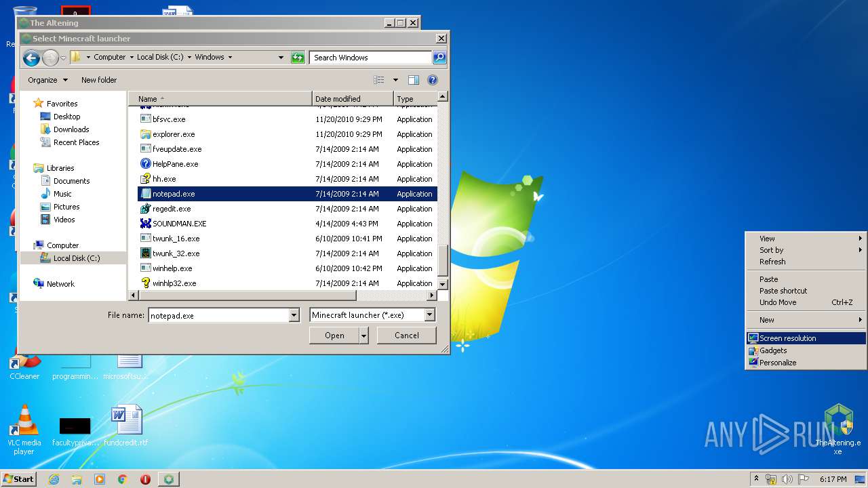Click the vertical scrollbar thumb in file list
Viewport: 868px width, 488px height.
(443, 260)
